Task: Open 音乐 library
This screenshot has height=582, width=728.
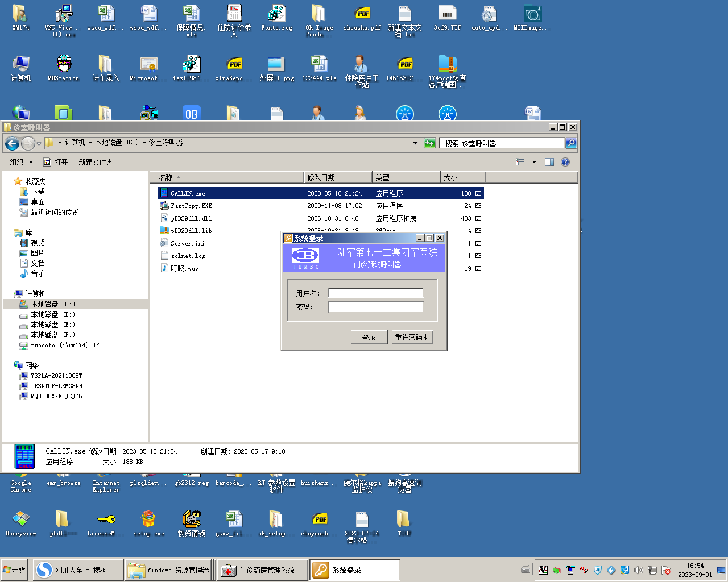Action: coord(32,273)
